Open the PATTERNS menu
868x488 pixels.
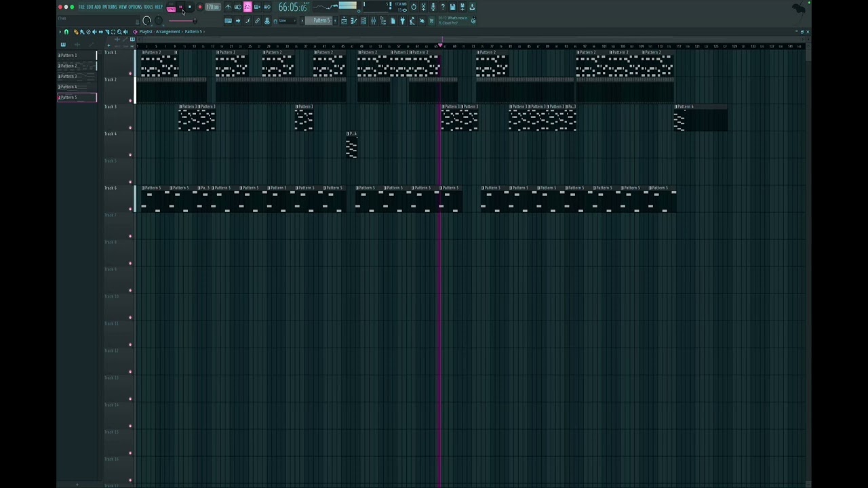(x=110, y=7)
